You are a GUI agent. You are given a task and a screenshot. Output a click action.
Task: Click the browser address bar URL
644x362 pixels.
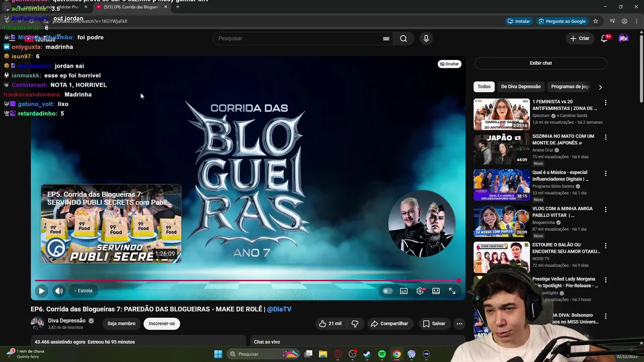point(90,21)
